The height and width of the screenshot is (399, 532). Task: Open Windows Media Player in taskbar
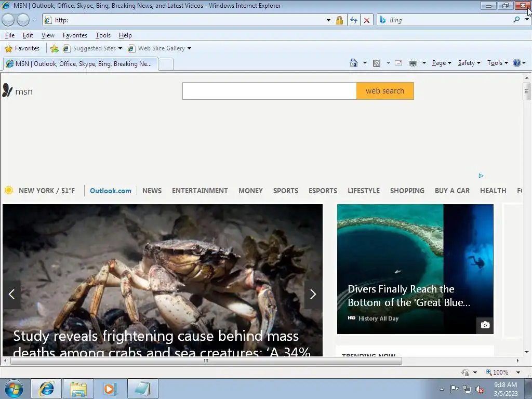pyautogui.click(x=110, y=389)
